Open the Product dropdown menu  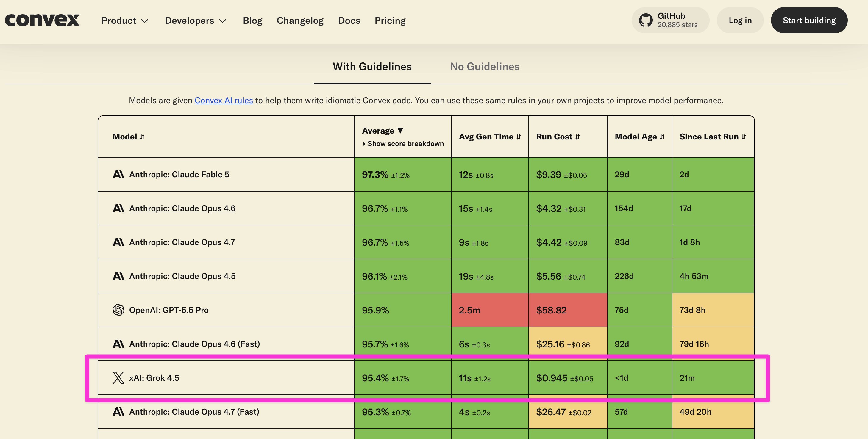pyautogui.click(x=125, y=21)
